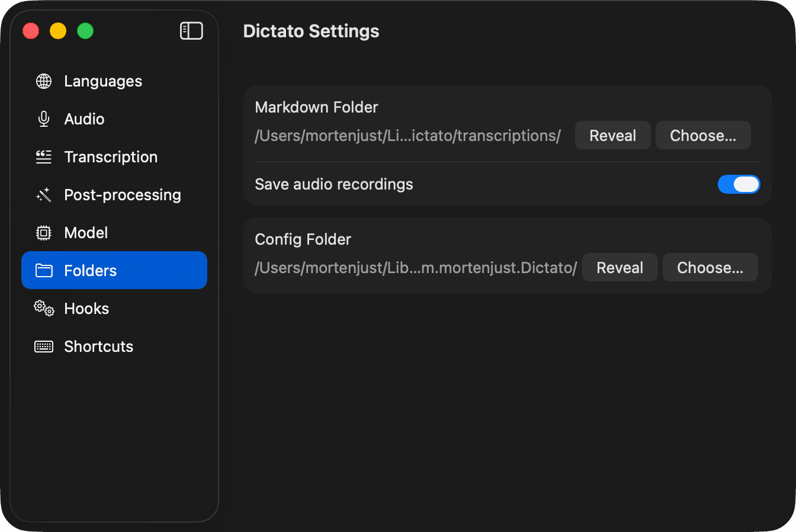796x532 pixels.
Task: Open the Hooks settings section
Action: pos(86,308)
